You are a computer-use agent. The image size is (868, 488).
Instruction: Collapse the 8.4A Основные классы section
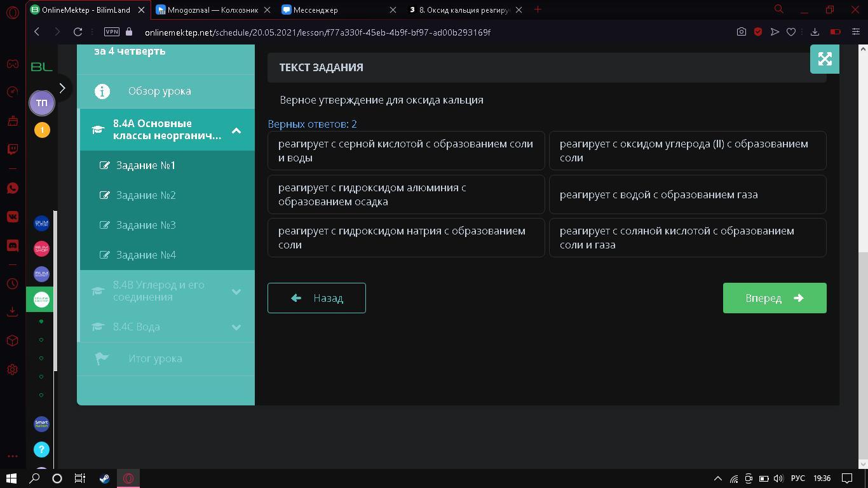(236, 130)
